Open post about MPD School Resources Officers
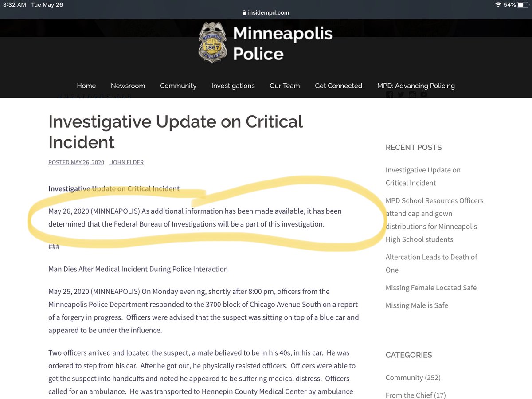The width and height of the screenshot is (532, 399). [x=434, y=220]
